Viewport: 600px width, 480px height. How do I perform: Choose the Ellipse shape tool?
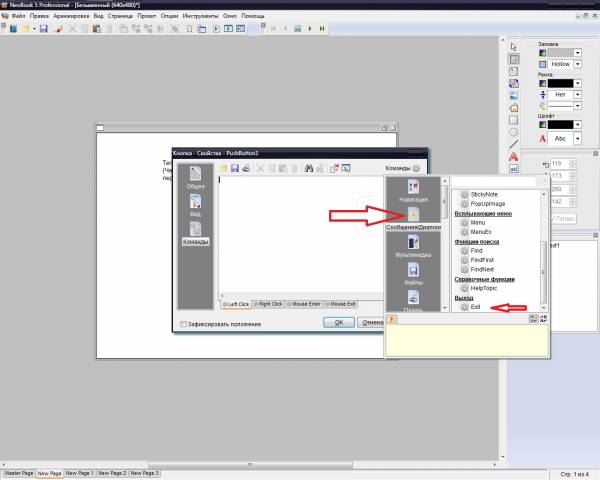(x=514, y=131)
